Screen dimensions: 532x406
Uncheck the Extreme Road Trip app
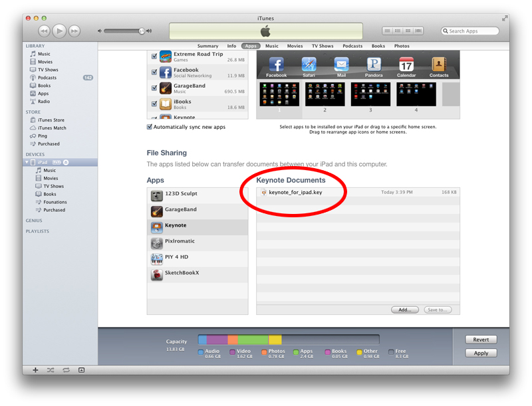click(154, 56)
